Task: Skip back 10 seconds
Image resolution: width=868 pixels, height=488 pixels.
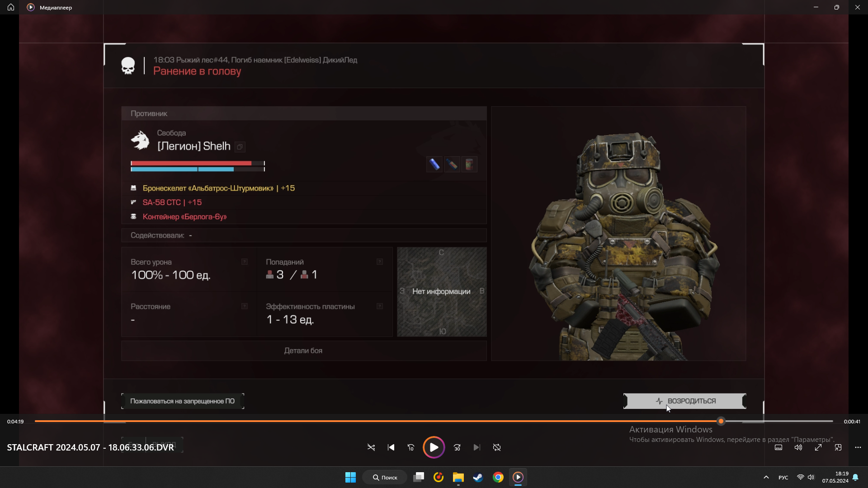Action: tap(411, 447)
